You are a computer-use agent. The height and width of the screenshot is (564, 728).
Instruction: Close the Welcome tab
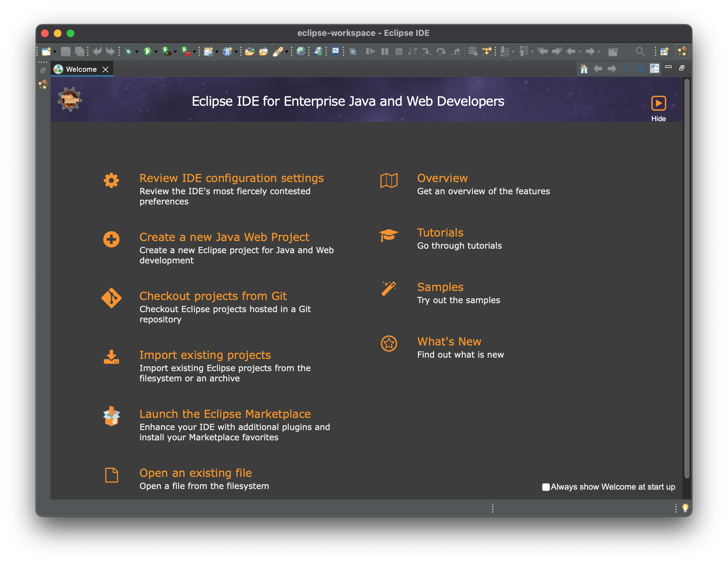(105, 69)
